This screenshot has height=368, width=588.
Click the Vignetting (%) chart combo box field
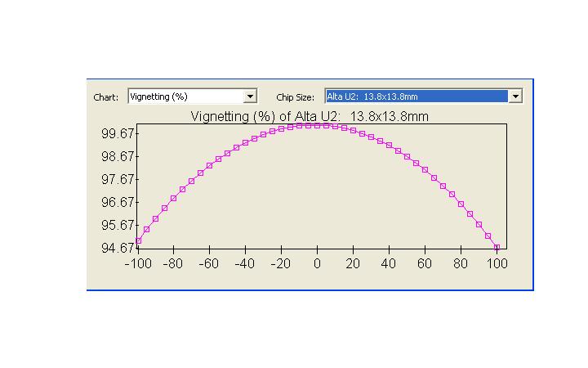point(193,96)
